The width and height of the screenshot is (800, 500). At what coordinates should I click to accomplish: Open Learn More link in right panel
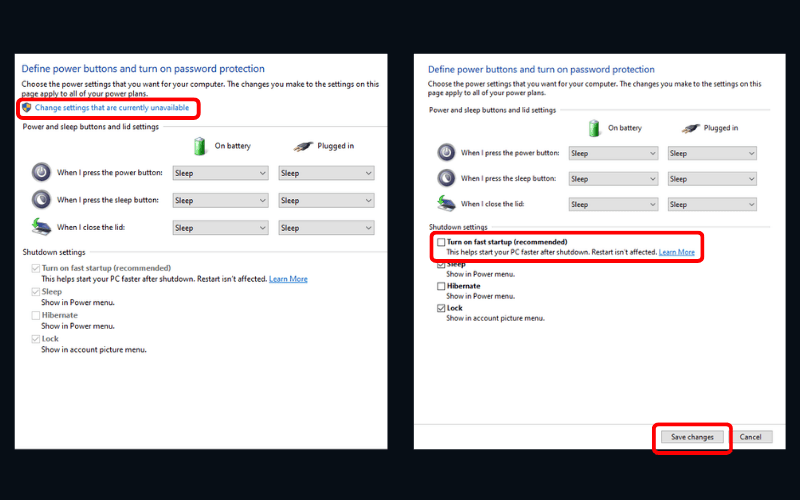(677, 252)
